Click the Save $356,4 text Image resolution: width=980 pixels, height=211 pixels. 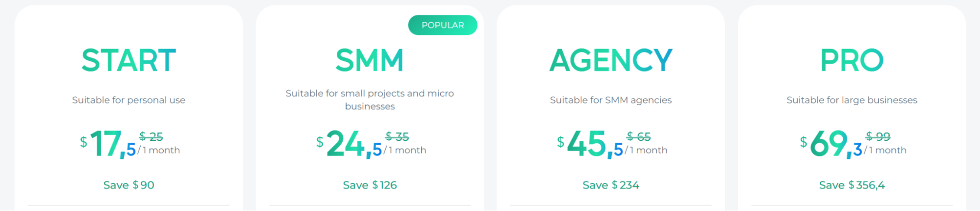pyautogui.click(x=852, y=185)
